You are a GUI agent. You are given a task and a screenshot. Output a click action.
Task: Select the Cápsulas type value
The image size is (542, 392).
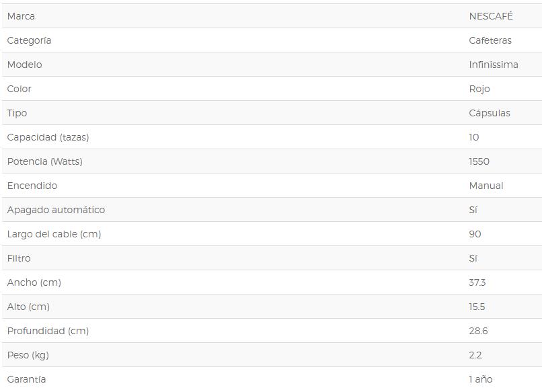490,113
